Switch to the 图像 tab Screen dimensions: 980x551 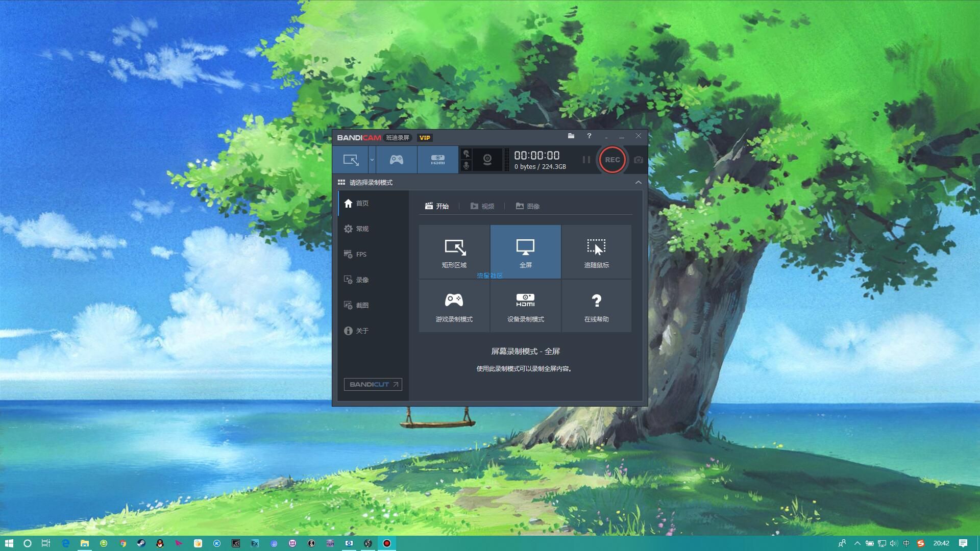(x=528, y=206)
